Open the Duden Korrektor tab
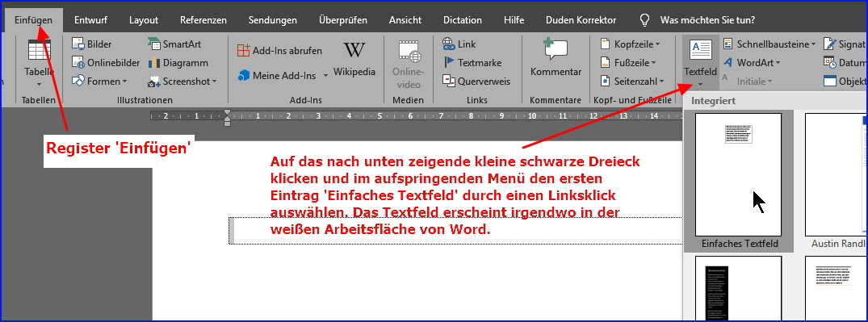The height and width of the screenshot is (322, 868). [581, 20]
